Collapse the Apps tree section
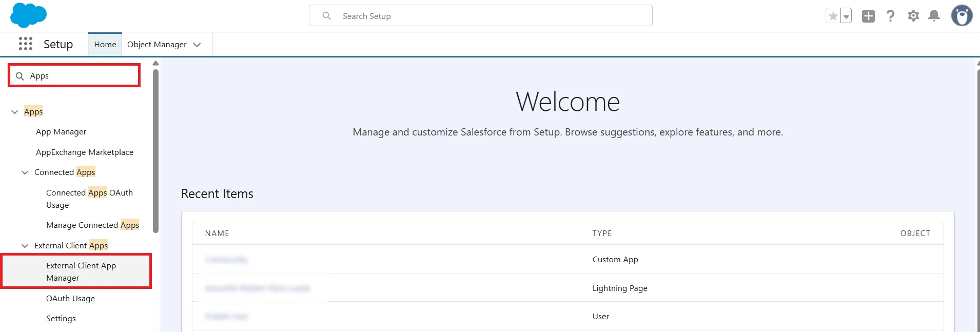 [14, 112]
